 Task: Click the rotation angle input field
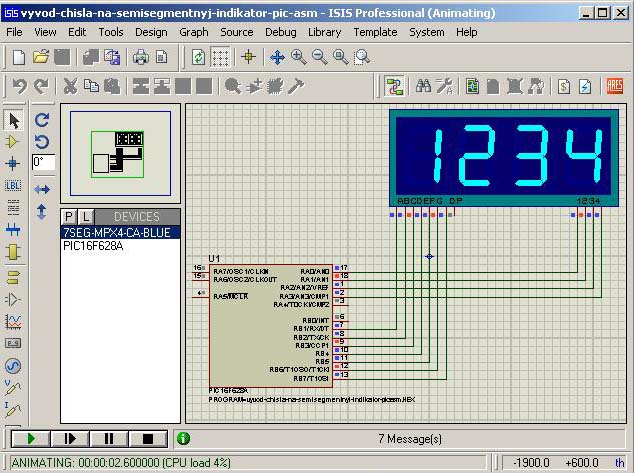(43, 161)
